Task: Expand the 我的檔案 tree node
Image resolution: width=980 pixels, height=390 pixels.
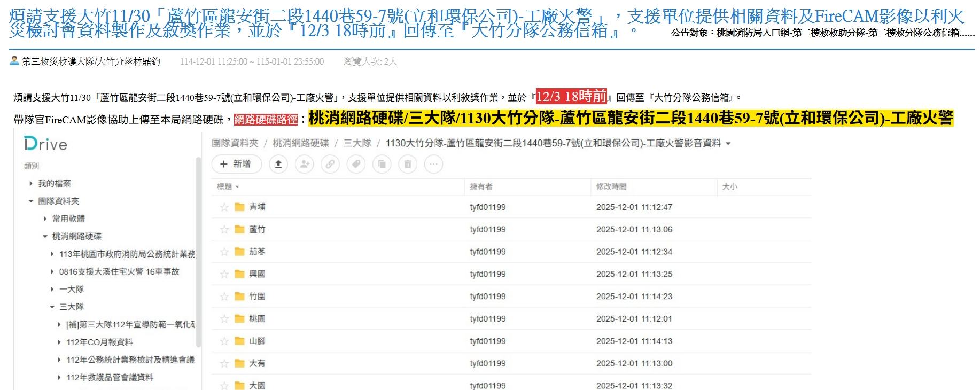Action: 31,183
